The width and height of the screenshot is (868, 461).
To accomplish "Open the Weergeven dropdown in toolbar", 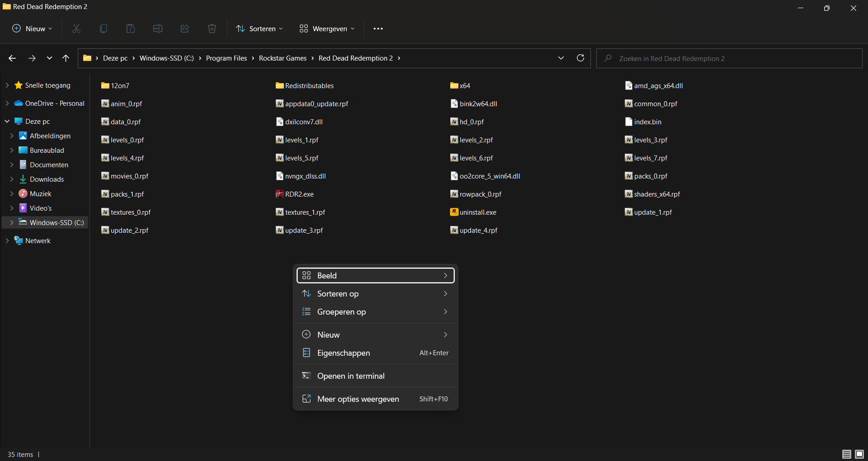I will (327, 28).
